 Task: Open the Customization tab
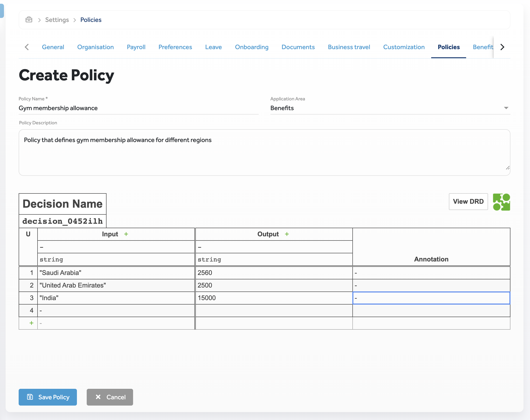(404, 47)
